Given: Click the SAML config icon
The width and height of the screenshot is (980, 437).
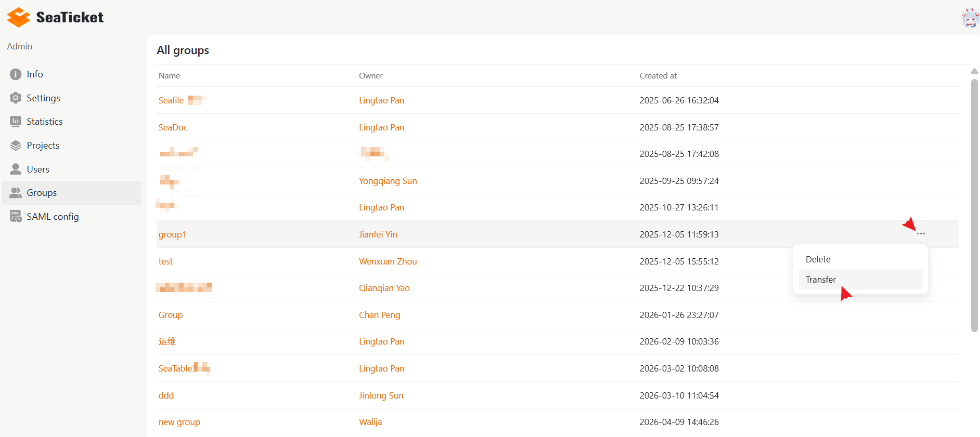Looking at the screenshot, I should coord(16,216).
